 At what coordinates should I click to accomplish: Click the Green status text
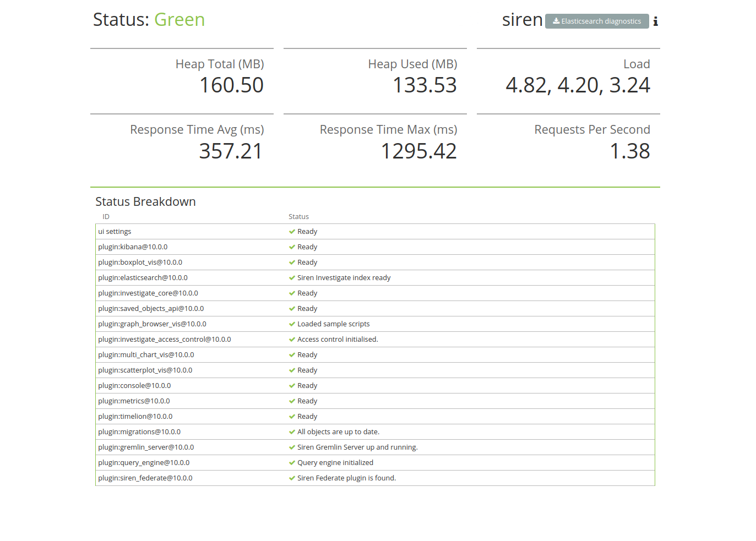point(180,19)
